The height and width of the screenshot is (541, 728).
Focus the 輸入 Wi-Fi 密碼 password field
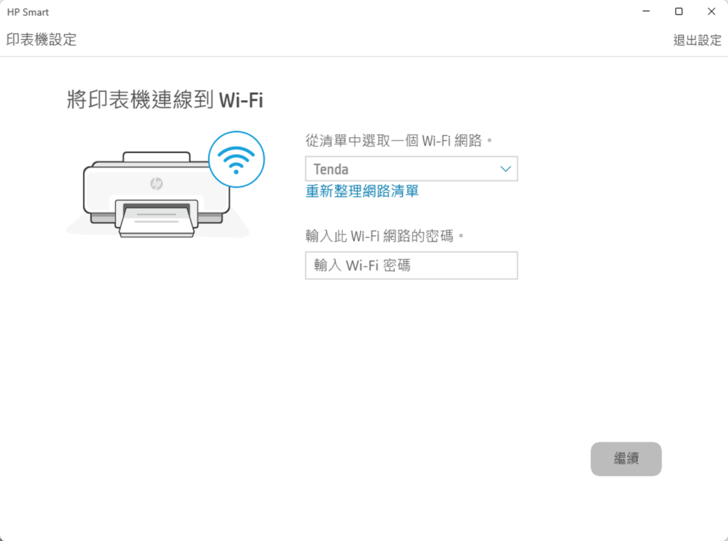point(411,265)
